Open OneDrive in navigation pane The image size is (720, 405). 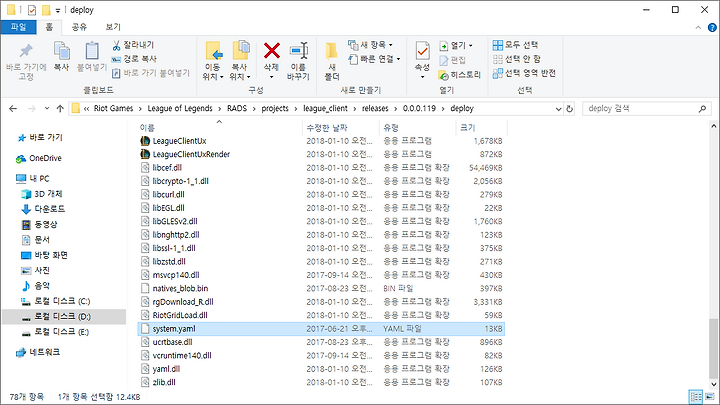(x=39, y=158)
